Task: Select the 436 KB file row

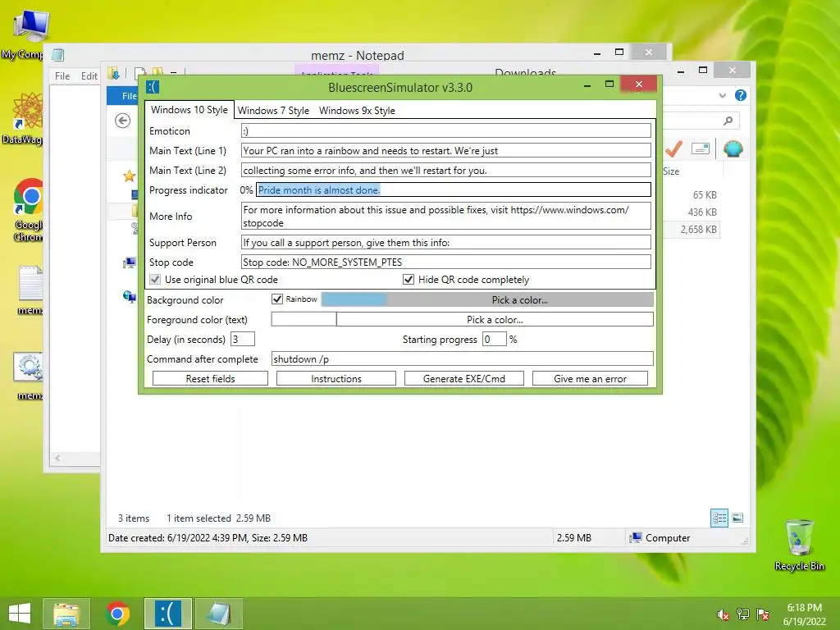Action: click(x=691, y=212)
